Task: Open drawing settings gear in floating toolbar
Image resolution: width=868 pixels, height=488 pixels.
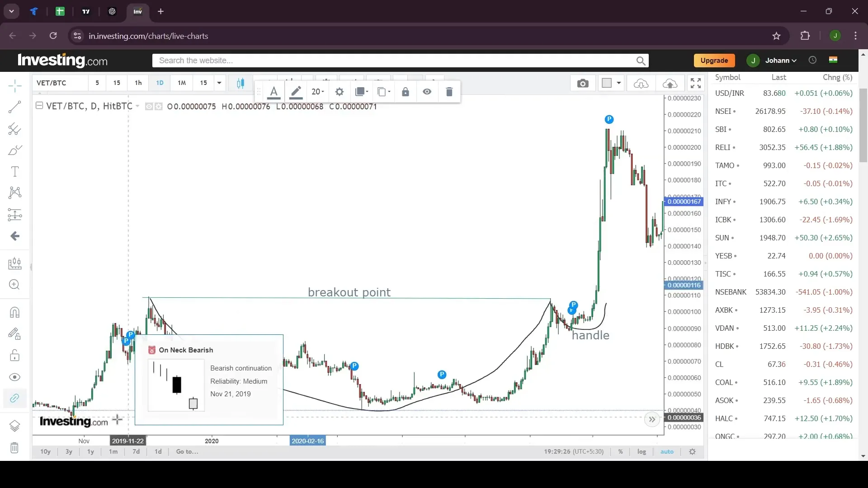Action: 340,92
